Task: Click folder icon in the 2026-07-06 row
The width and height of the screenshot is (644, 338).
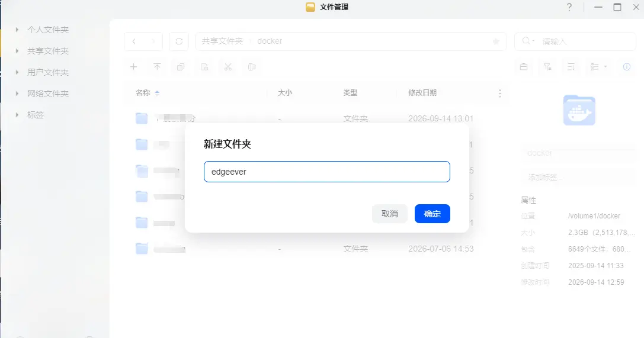Action: 142,249
